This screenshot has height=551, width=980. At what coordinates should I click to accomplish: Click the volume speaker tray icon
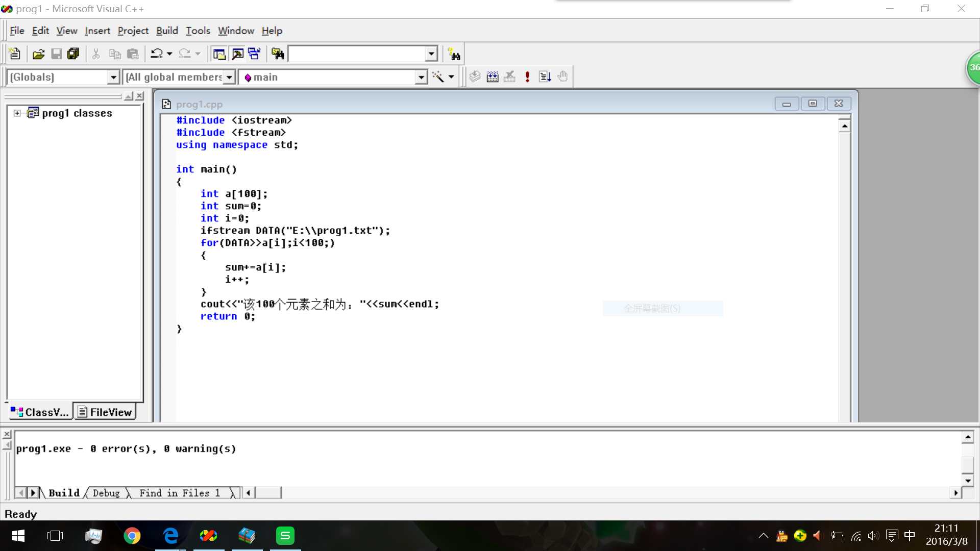(873, 536)
